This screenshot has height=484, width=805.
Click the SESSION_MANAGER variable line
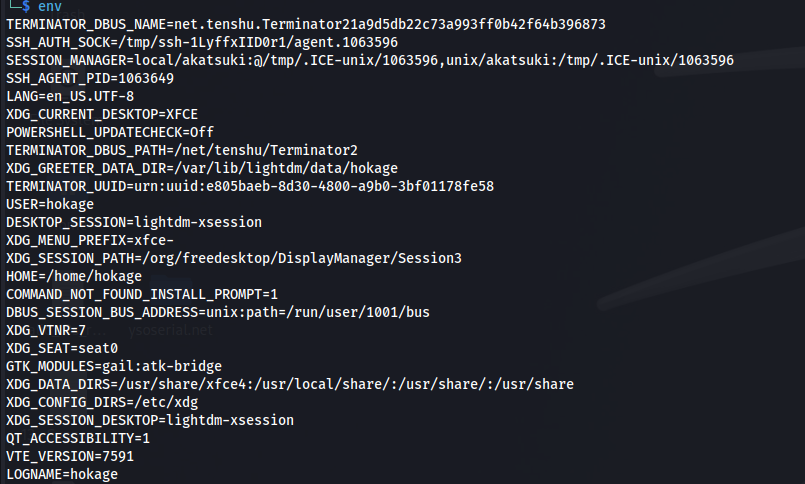click(370, 60)
